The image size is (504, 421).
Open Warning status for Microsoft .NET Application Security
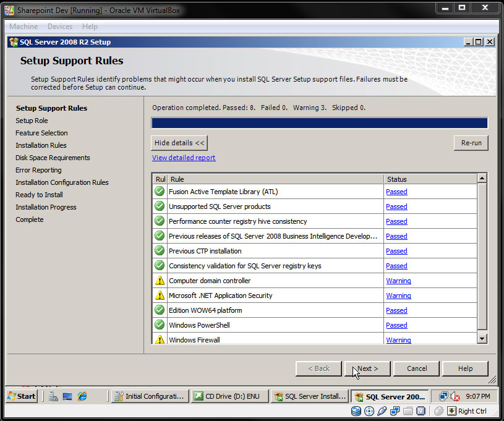pos(398,296)
